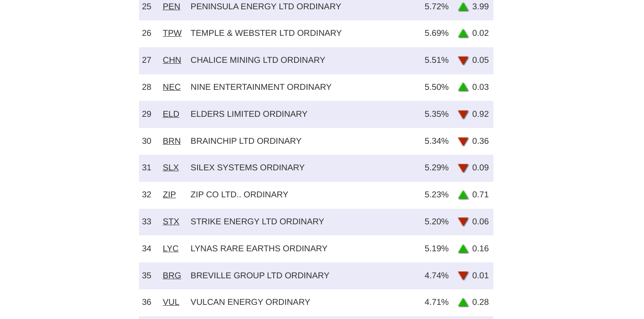Click the 5.29% short percentage value
Viewport: 644px width, 319px height.
pos(437,168)
